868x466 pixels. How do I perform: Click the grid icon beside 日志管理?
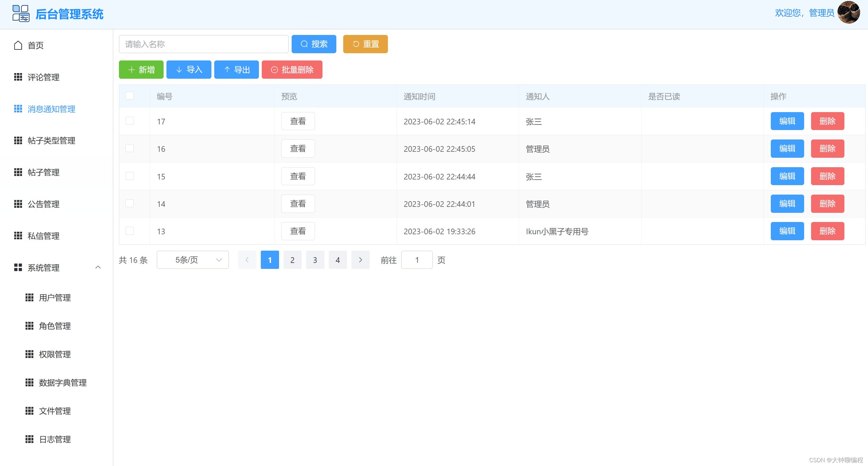point(30,439)
